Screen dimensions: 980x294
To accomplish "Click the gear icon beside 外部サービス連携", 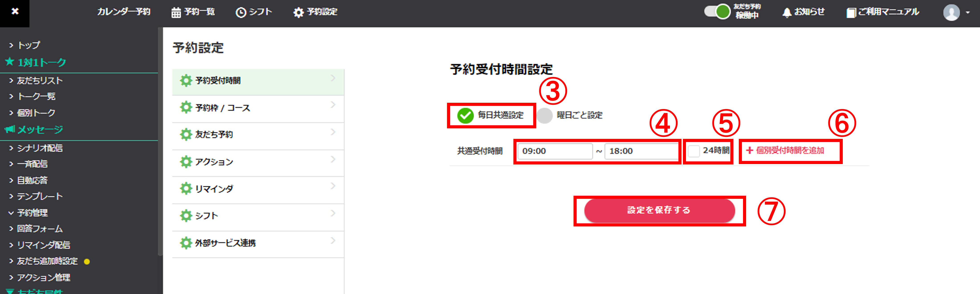I will [186, 243].
